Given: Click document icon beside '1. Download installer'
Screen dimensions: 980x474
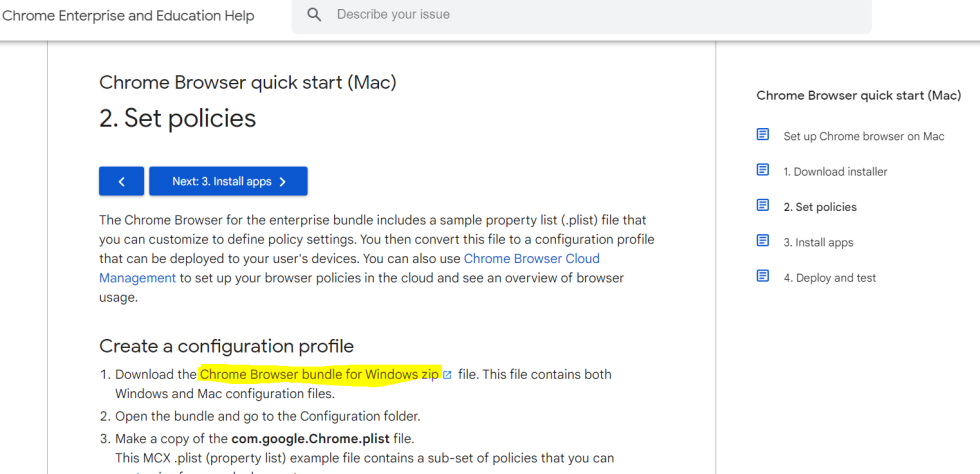Looking at the screenshot, I should click(762, 170).
